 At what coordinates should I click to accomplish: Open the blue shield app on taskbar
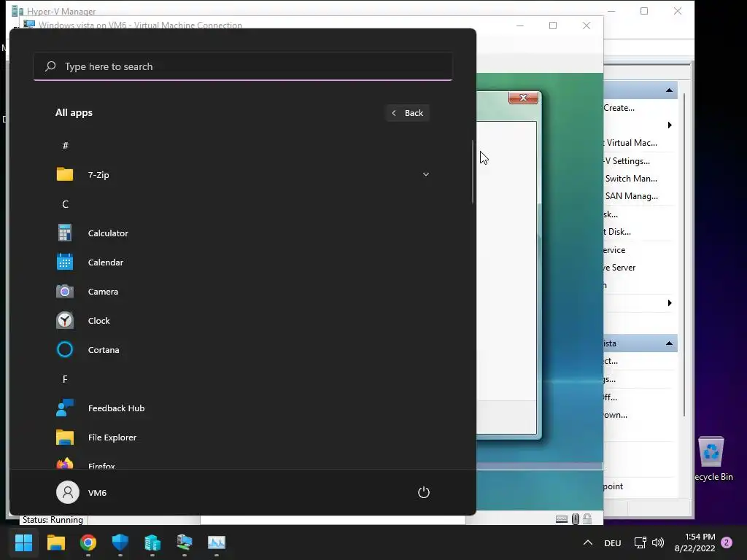point(120,542)
